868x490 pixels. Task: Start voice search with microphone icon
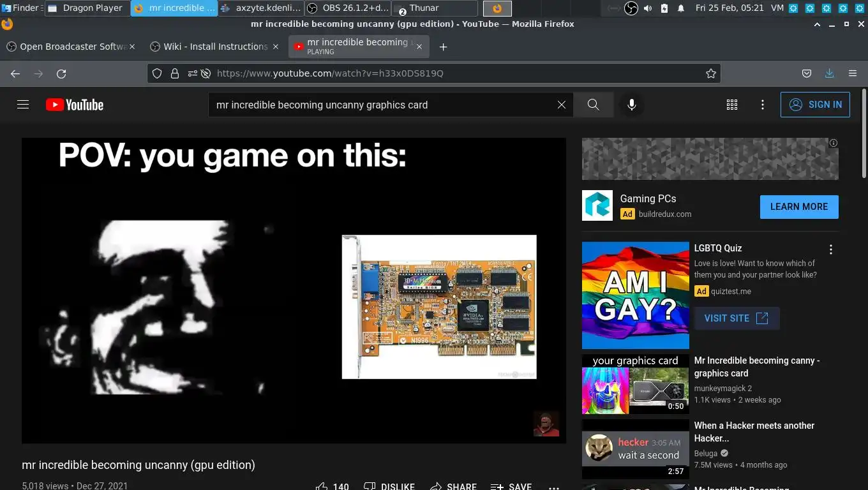(x=632, y=105)
